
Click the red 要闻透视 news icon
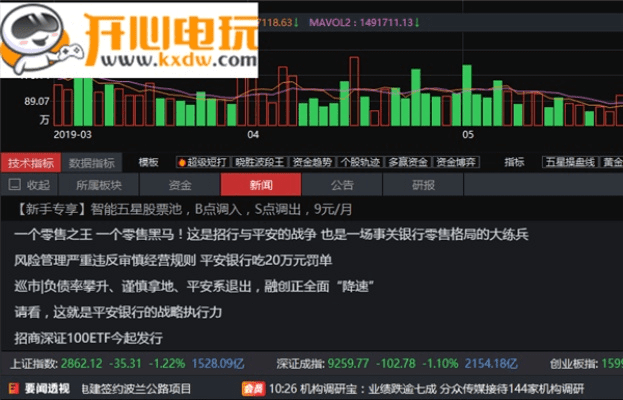coord(12,387)
